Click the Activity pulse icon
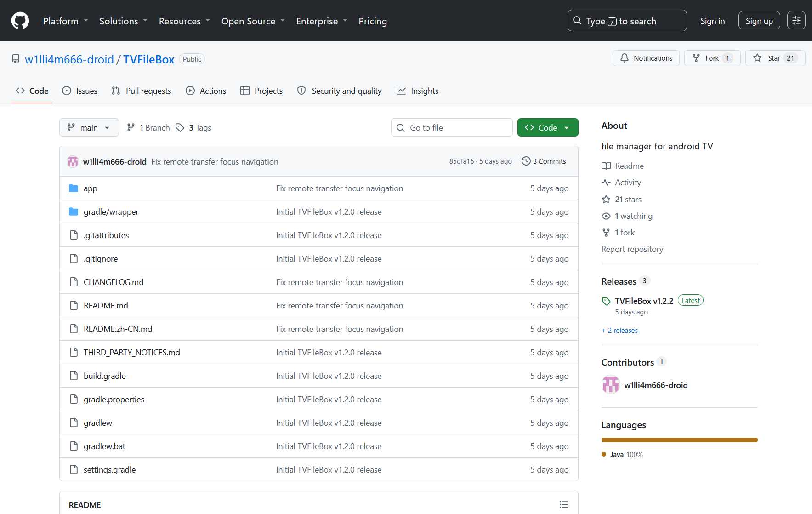This screenshot has width=812, height=514. [x=606, y=182]
